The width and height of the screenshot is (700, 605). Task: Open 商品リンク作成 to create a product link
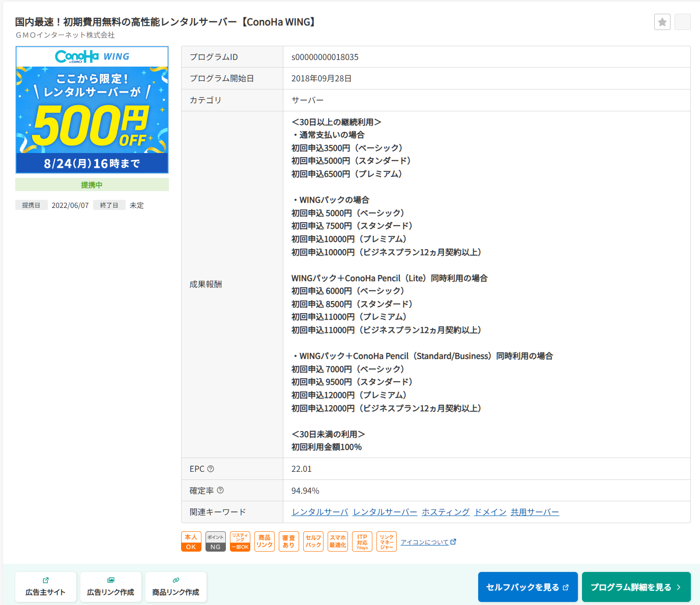(176, 587)
